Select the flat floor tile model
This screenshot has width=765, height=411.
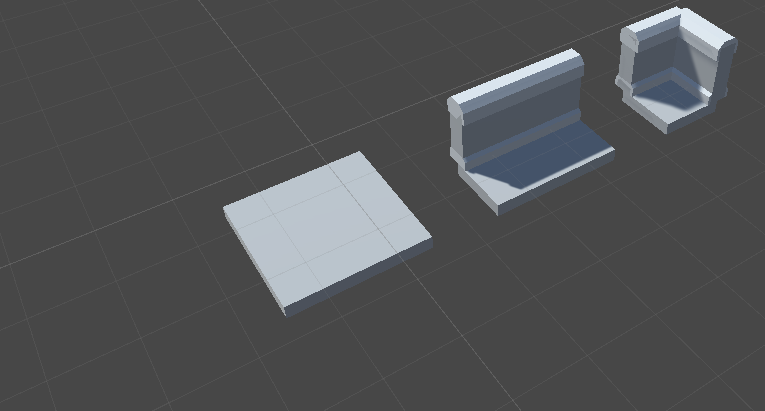click(x=327, y=233)
